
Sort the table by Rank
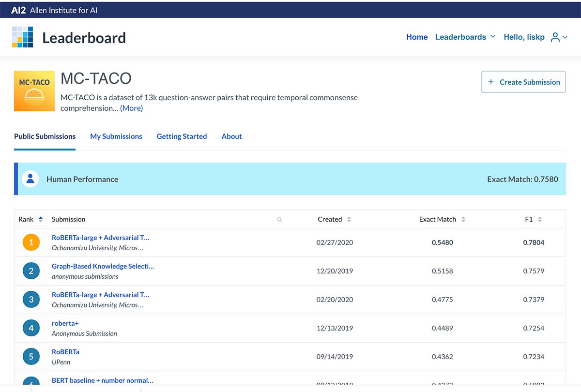point(41,219)
